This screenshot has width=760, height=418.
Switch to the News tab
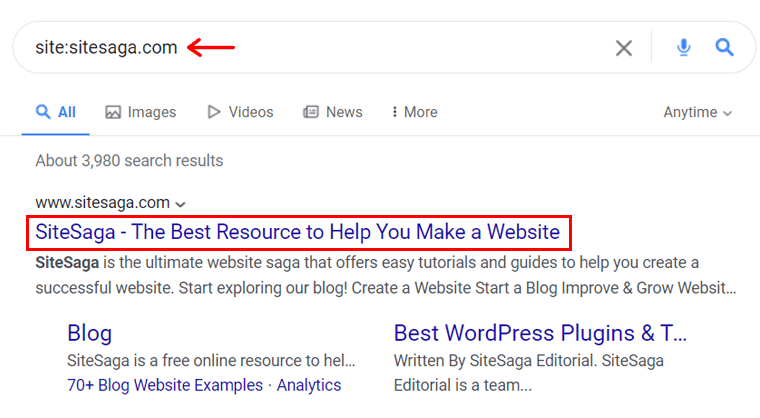click(332, 112)
